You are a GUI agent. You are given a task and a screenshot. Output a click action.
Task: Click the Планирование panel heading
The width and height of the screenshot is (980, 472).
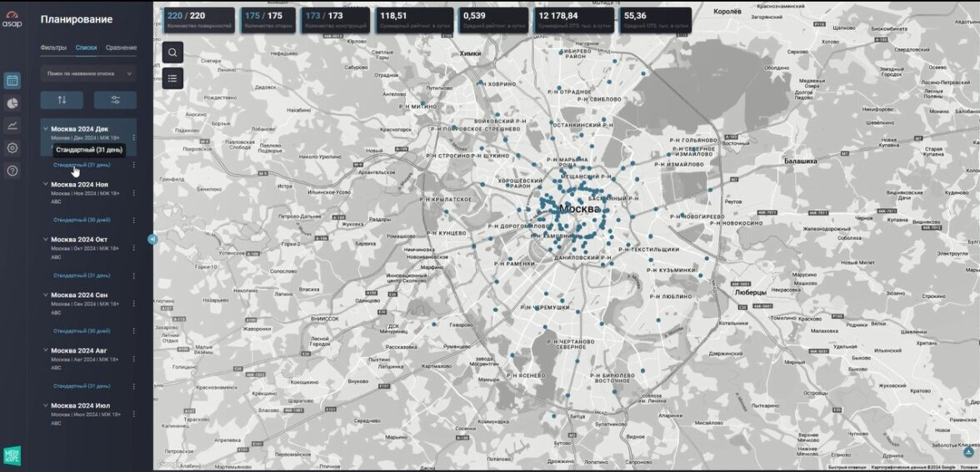[x=77, y=19]
